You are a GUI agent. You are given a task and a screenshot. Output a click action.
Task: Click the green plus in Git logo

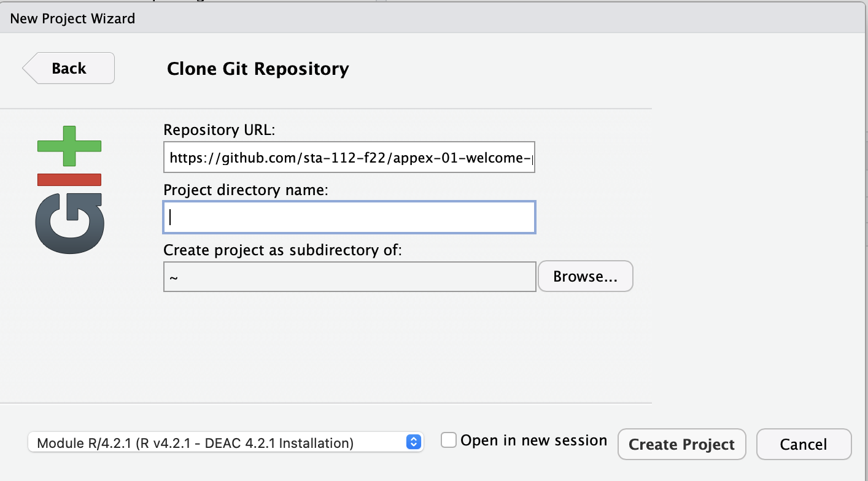[x=69, y=145]
